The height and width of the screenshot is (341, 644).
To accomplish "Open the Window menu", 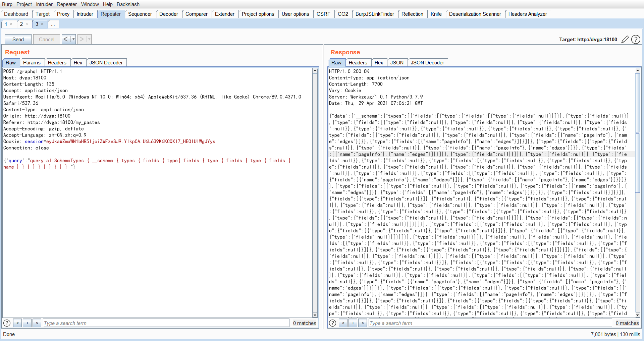I will click(90, 4).
